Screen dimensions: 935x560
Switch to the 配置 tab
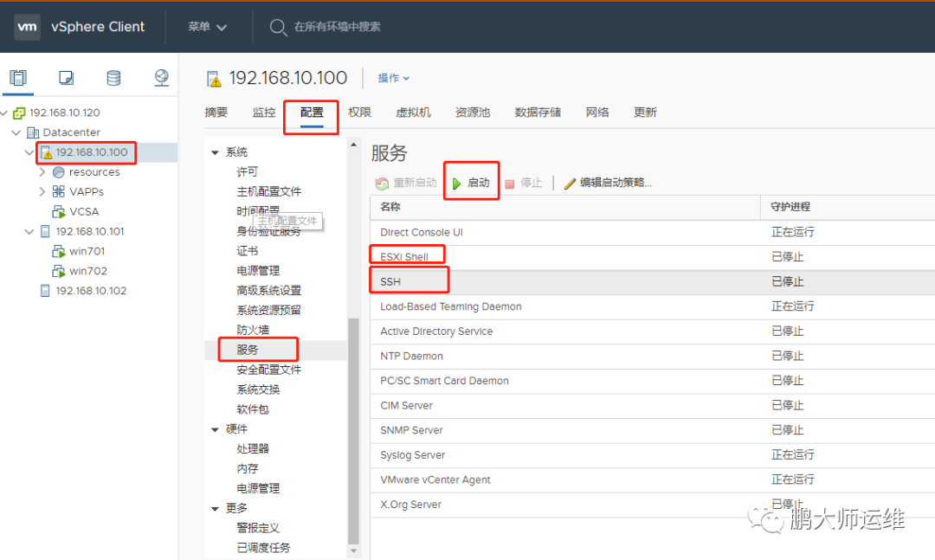click(312, 113)
